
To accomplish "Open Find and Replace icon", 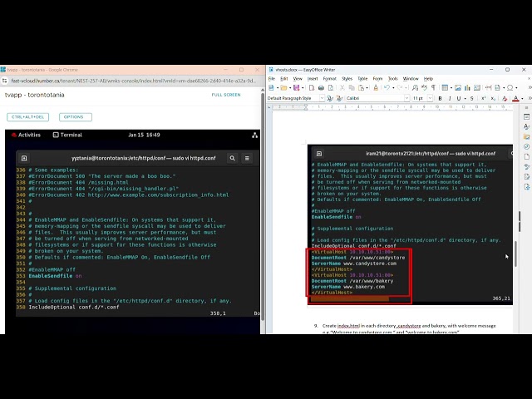I will coord(415,88).
